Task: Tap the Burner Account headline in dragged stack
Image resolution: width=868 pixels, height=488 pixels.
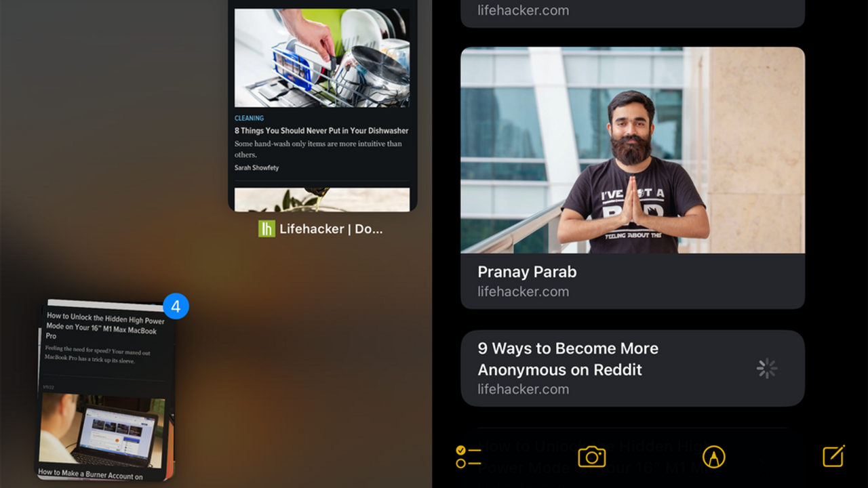Action: (90, 474)
